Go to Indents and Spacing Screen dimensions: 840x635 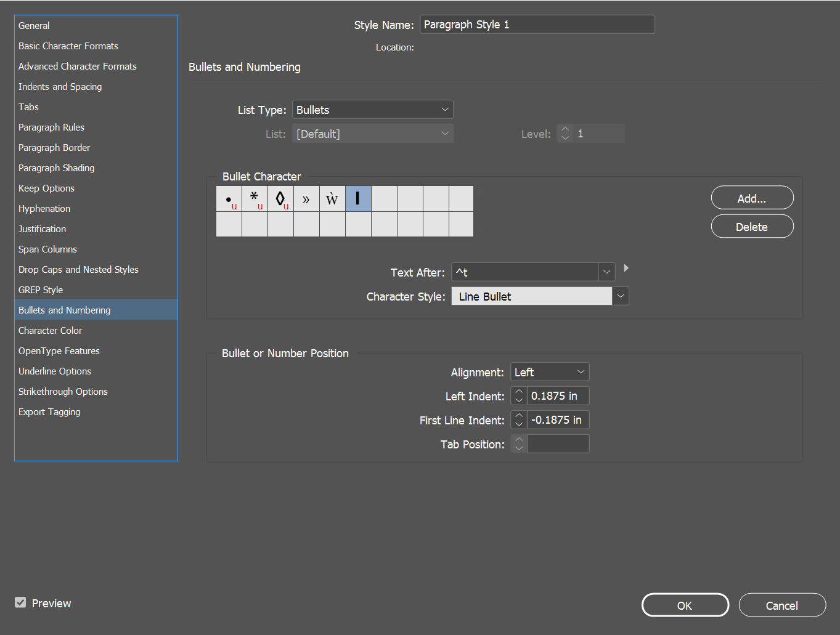click(x=96, y=87)
